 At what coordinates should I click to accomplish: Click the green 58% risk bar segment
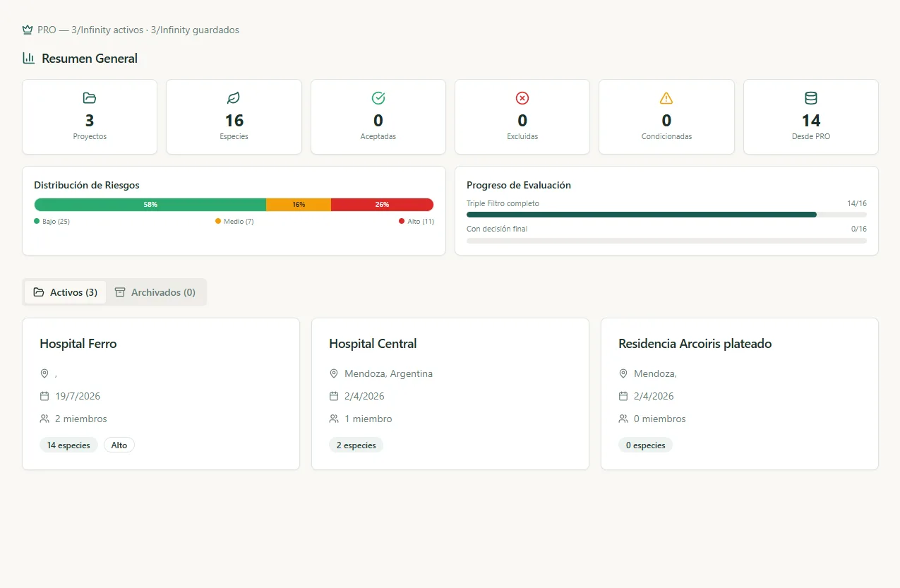150,205
